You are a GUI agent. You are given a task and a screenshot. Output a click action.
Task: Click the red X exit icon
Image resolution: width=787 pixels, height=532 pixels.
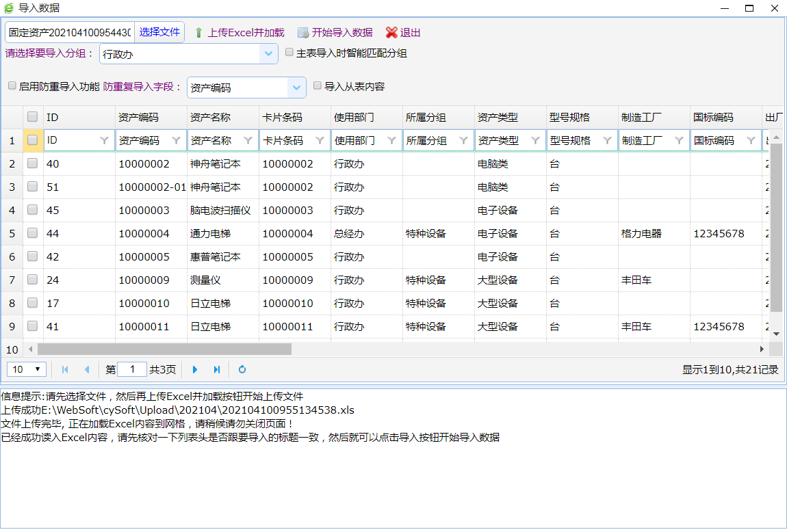(391, 33)
